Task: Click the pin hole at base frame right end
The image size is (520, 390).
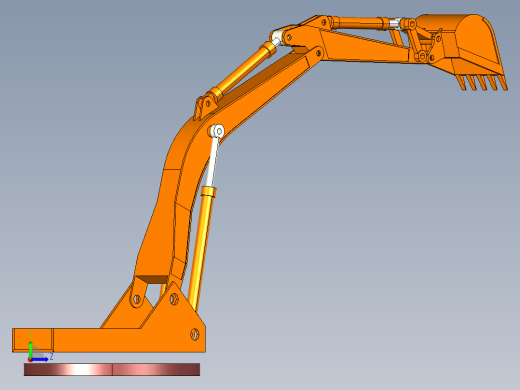Action: pos(195,334)
